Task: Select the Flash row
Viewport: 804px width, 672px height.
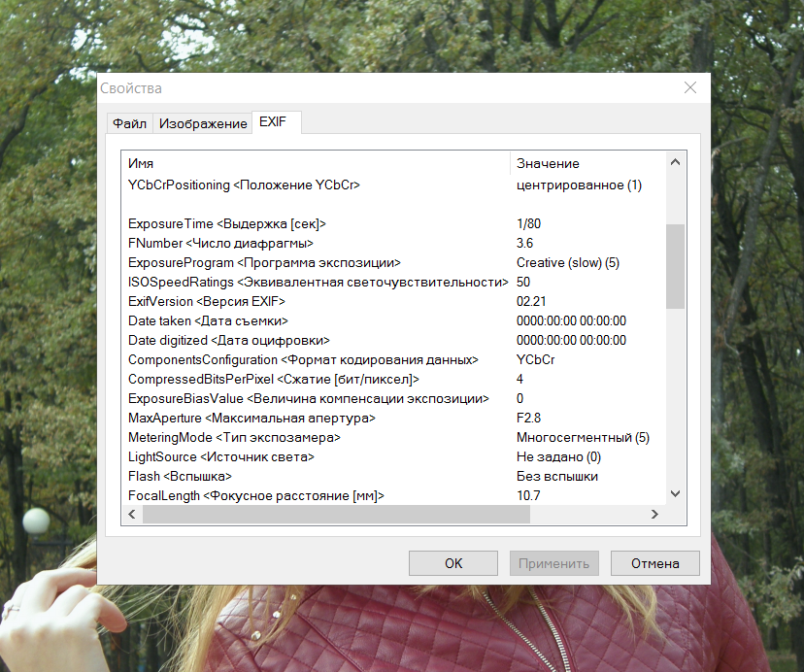Action: tap(394, 476)
